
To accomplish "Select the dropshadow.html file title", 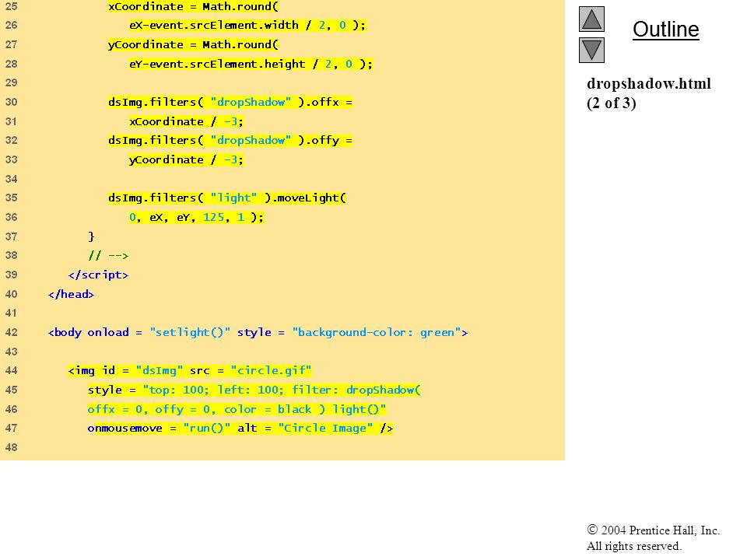I will pyautogui.click(x=648, y=84).
